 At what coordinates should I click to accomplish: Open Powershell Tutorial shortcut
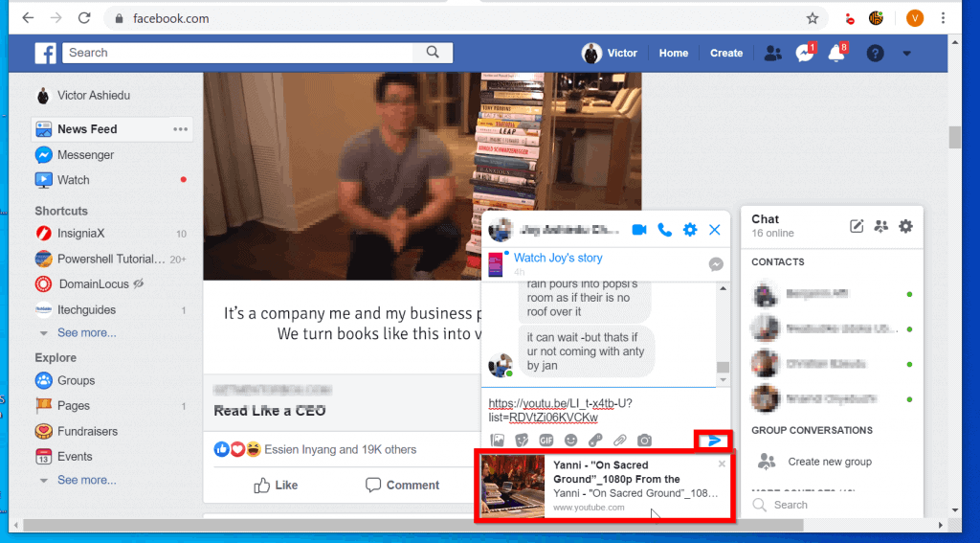100,259
